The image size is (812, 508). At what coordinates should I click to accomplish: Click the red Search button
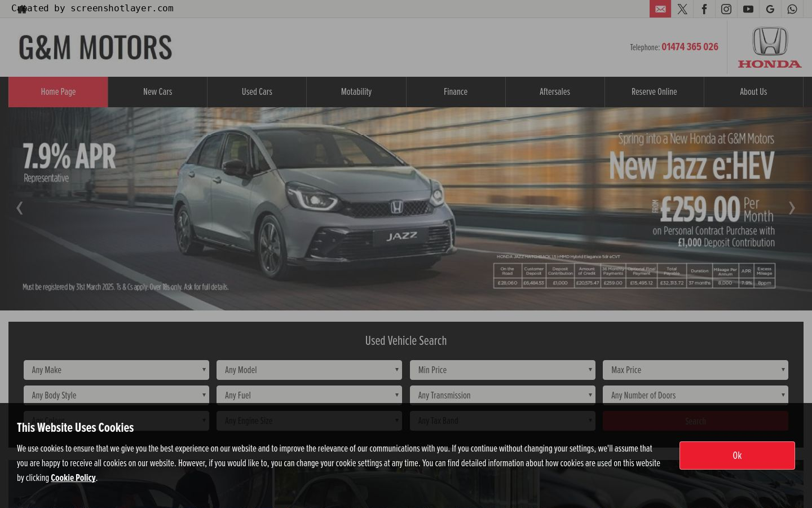click(x=695, y=421)
